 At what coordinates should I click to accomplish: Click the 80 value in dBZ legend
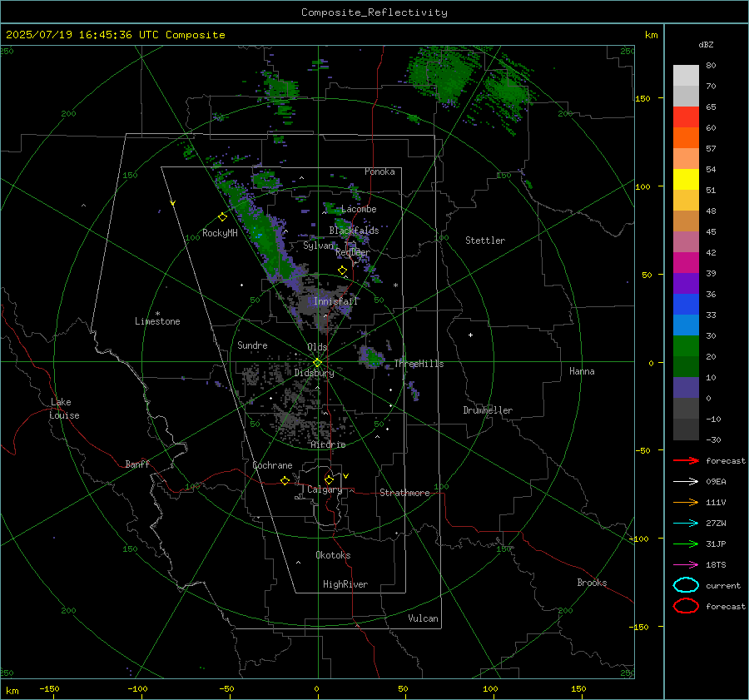tap(711, 66)
